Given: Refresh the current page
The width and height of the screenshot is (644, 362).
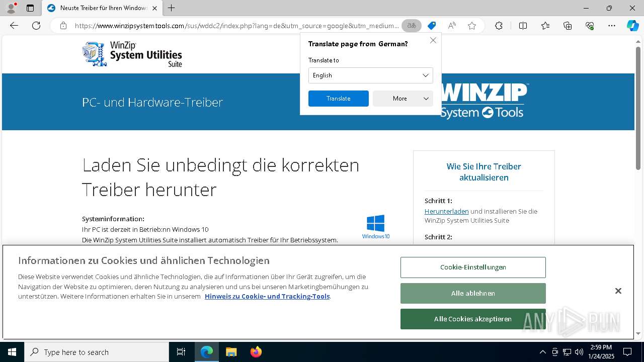Looking at the screenshot, I should pyautogui.click(x=36, y=26).
